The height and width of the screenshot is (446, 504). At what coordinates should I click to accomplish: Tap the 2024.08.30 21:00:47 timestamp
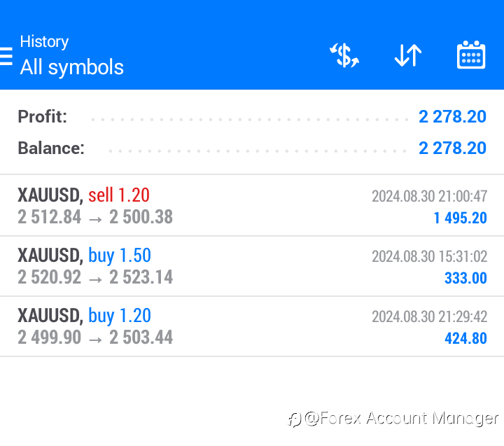click(429, 196)
